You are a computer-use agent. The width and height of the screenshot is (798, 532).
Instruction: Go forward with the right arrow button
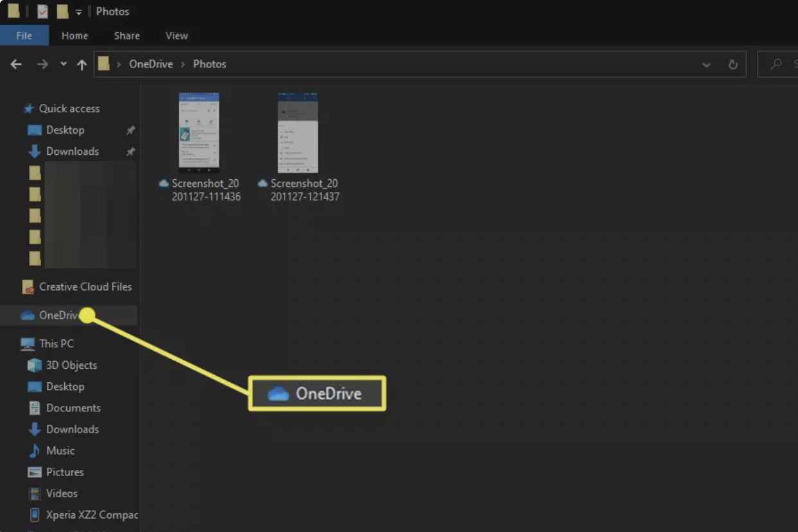42,64
